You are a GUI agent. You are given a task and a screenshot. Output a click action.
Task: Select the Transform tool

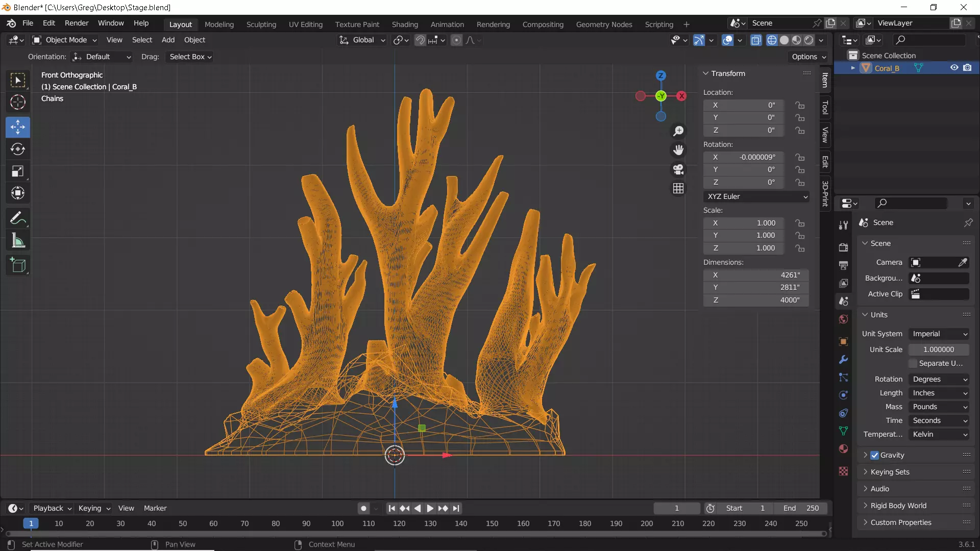(18, 193)
